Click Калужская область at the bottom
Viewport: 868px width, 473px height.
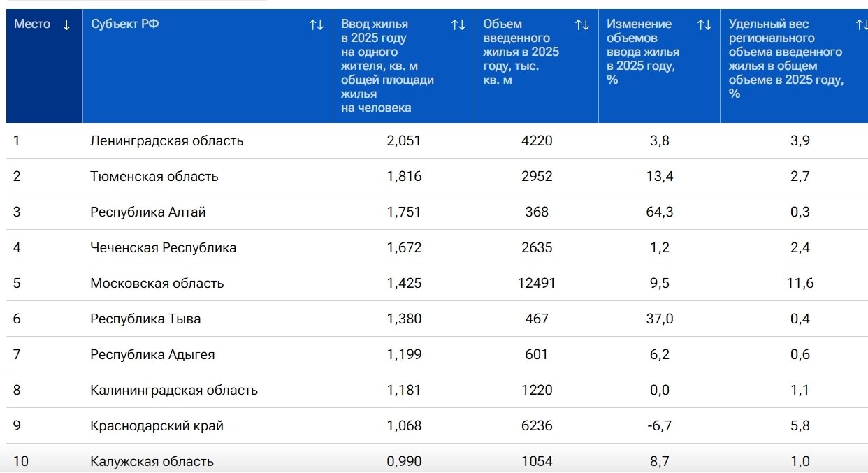152,461
